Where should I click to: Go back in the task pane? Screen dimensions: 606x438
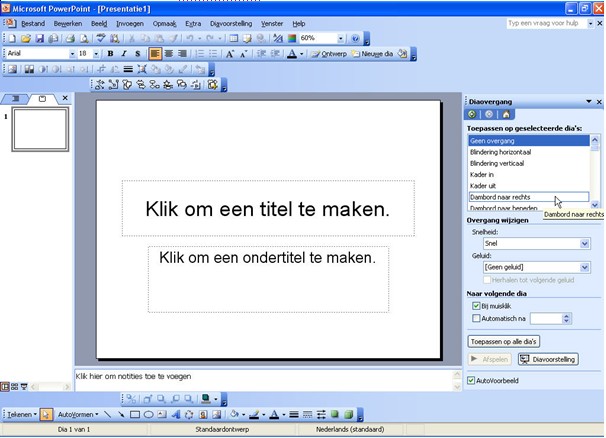point(472,114)
